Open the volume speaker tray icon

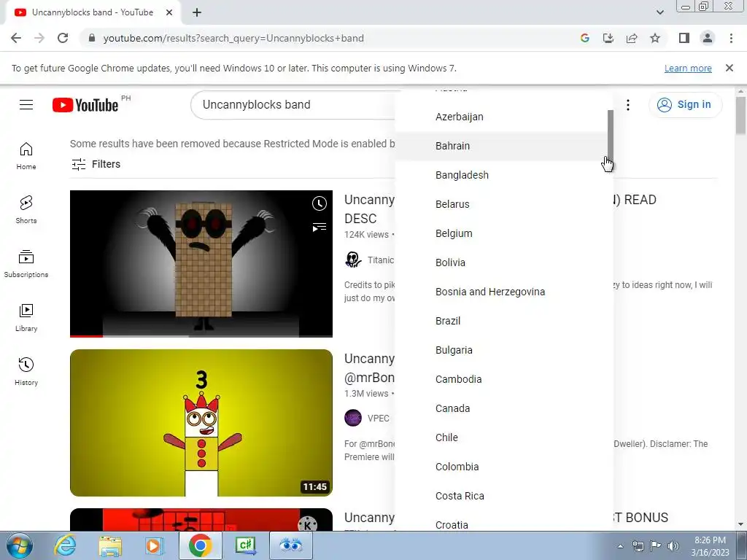point(673,546)
